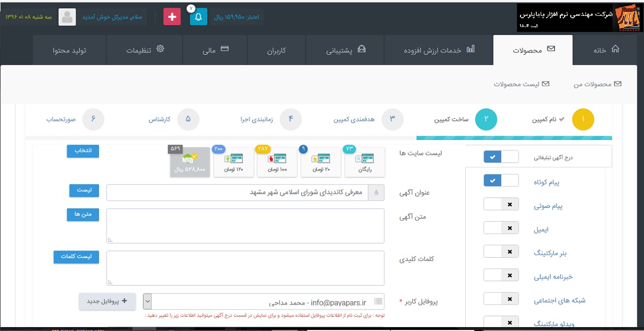Viewport: 644px width, 331px height.
Task: Open the کاربران tab
Action: click(x=277, y=50)
